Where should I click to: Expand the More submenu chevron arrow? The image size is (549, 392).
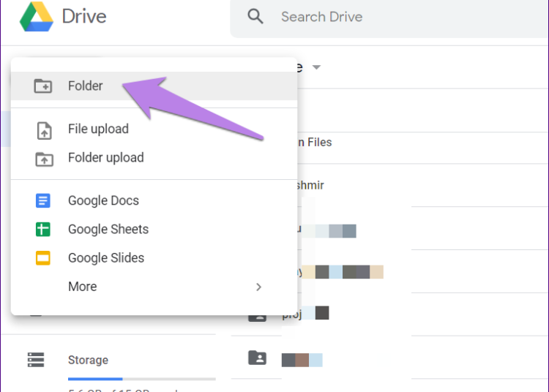(258, 287)
